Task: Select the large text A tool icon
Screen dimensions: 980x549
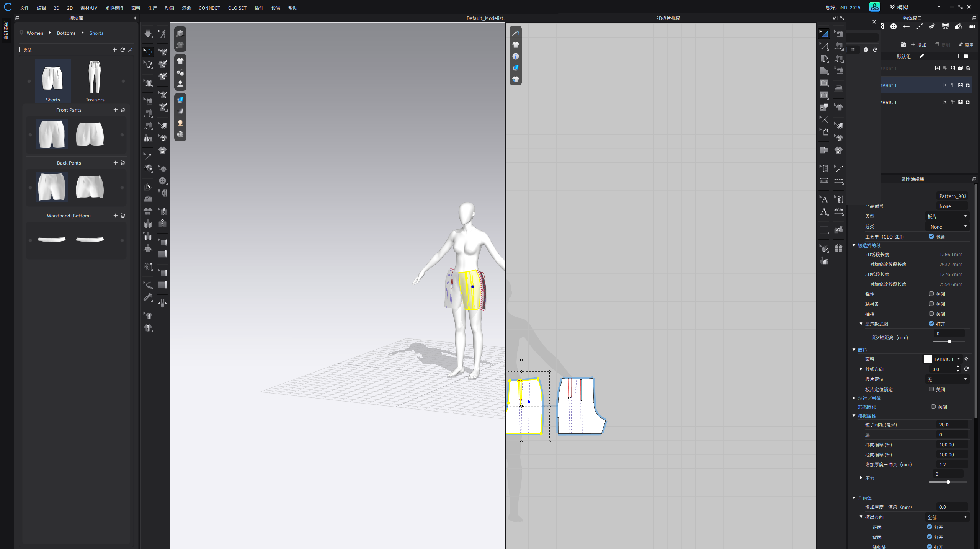Action: pos(824,212)
